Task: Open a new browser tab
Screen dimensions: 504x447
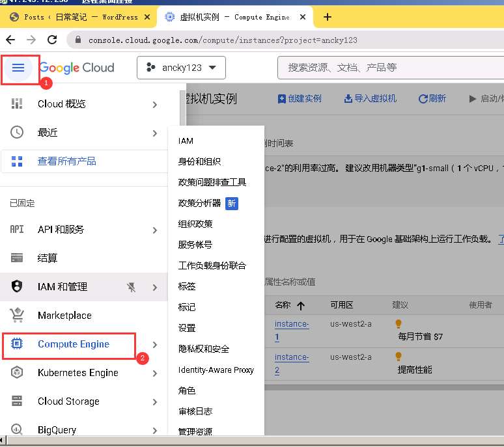Action: click(328, 17)
